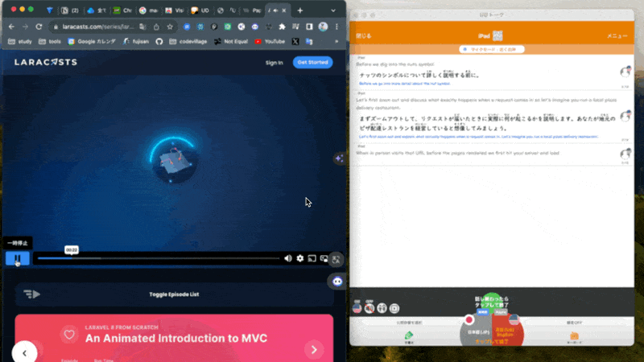Select the red English language half-circle
Image resolution: width=644 pixels, height=362 pixels.
click(508, 331)
